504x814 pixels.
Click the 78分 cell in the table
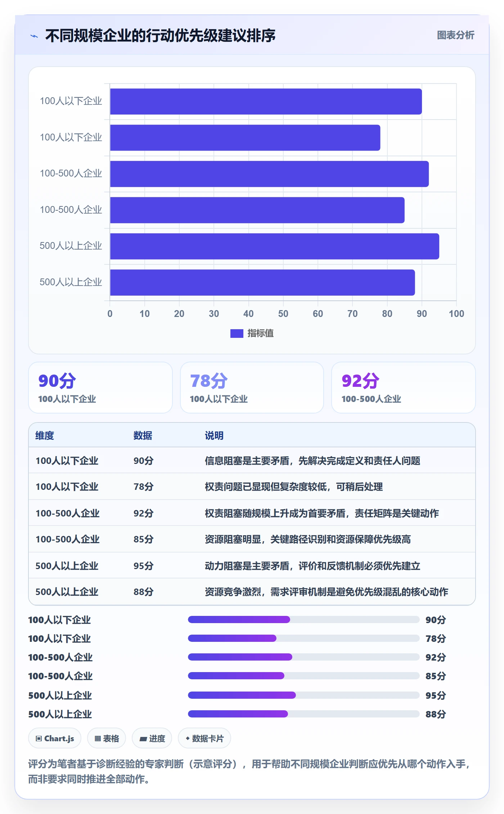pos(143,487)
